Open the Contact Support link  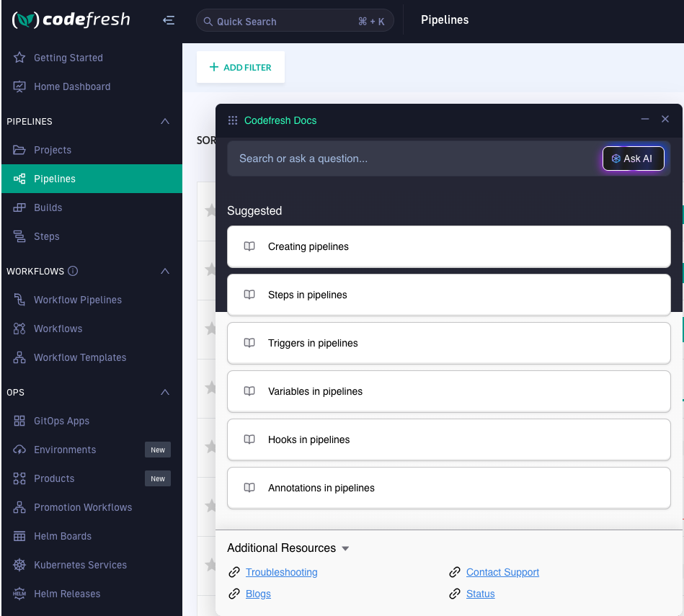(x=502, y=572)
